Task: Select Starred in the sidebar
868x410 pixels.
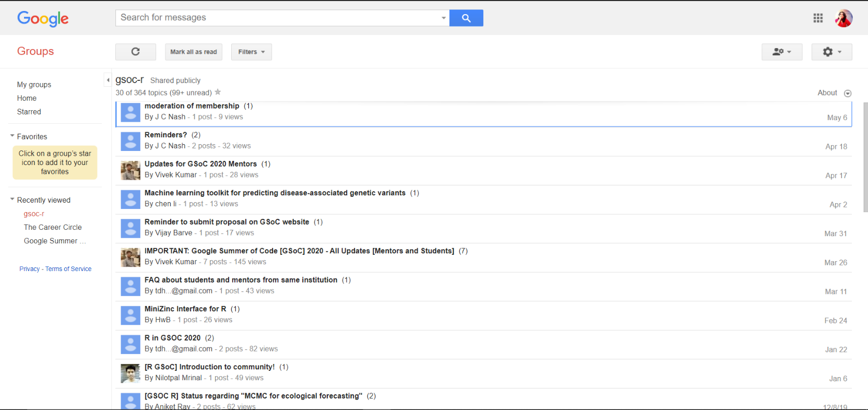Action: 29,112
